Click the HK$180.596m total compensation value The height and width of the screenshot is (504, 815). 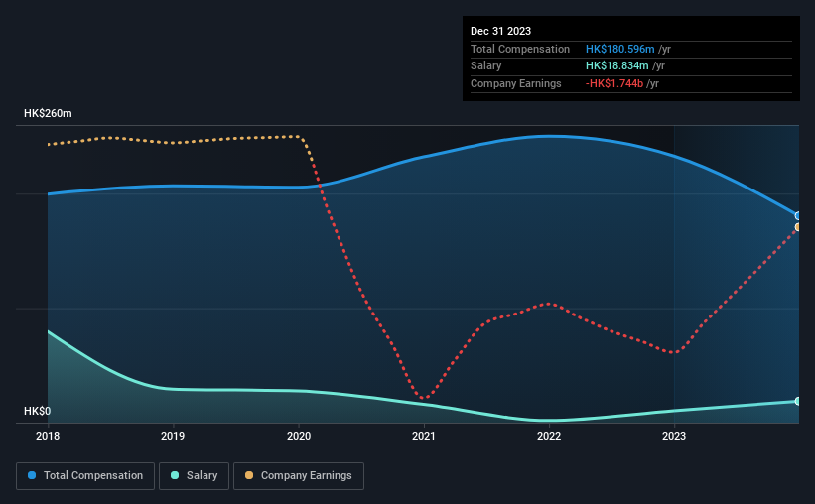pyautogui.click(x=620, y=49)
